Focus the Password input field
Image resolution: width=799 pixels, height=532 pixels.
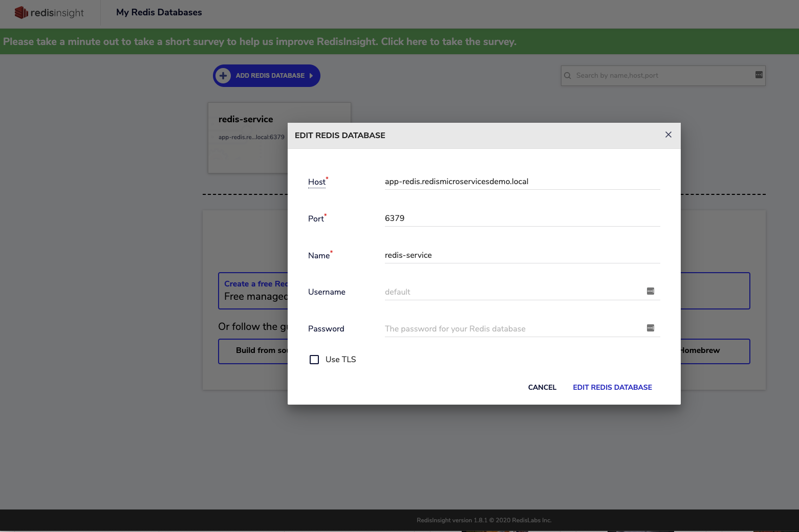[x=512, y=329]
